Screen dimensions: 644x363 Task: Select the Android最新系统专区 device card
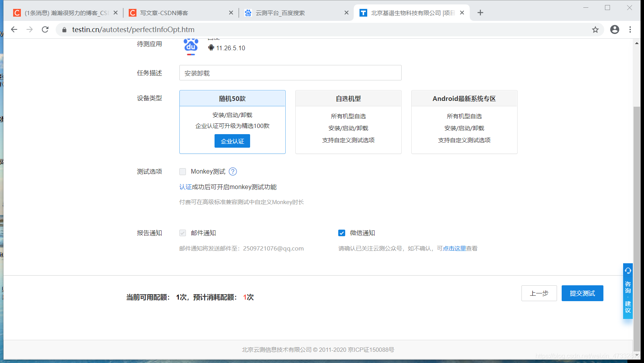point(464,122)
